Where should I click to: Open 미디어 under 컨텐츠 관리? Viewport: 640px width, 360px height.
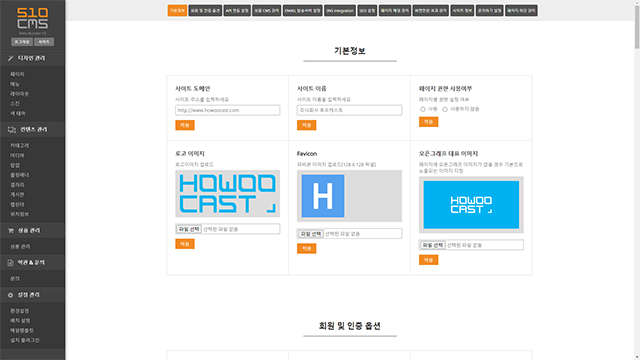point(17,156)
